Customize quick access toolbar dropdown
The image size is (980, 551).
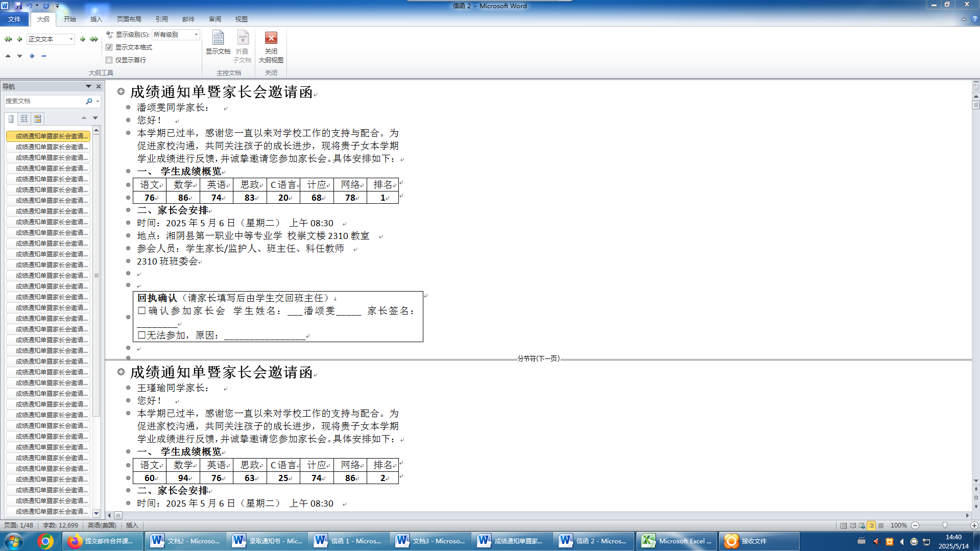pos(57,6)
